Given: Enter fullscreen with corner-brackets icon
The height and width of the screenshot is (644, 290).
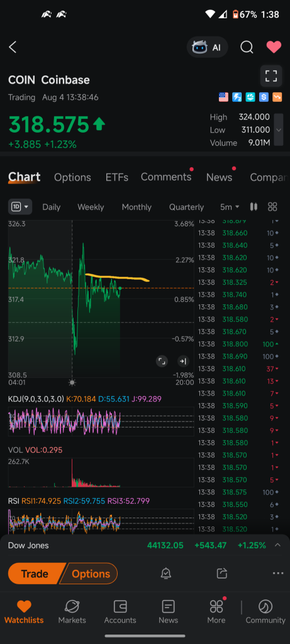Looking at the screenshot, I should tap(271, 76).
